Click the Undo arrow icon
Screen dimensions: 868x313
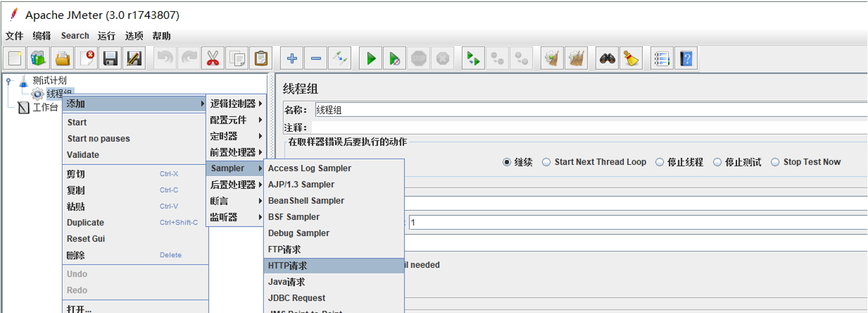[x=165, y=59]
